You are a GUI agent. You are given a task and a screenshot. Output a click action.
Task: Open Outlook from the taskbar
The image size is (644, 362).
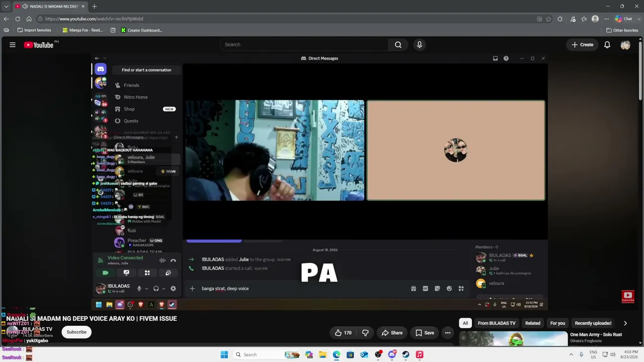(364, 355)
